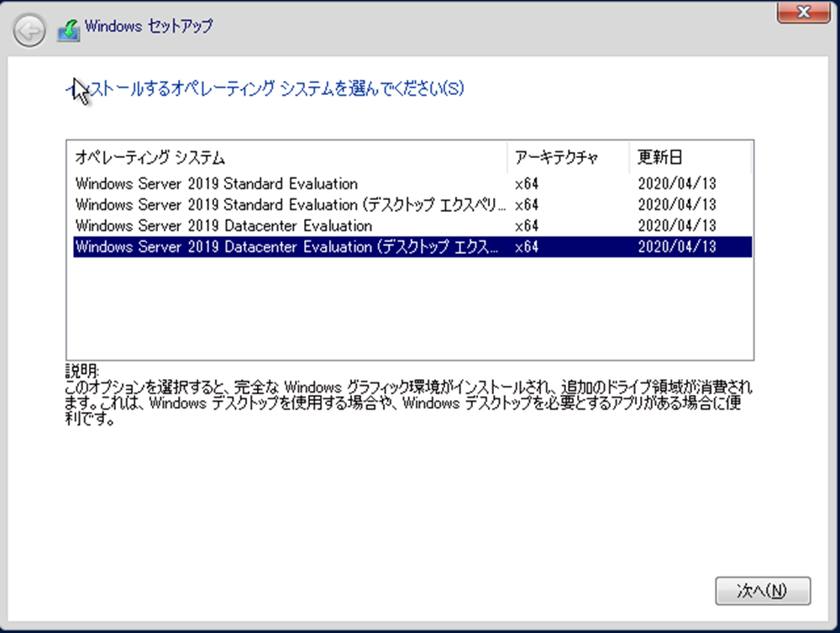This screenshot has width=840, height=633.
Task: Click the 2020/04/13 date in first row
Action: [677, 183]
